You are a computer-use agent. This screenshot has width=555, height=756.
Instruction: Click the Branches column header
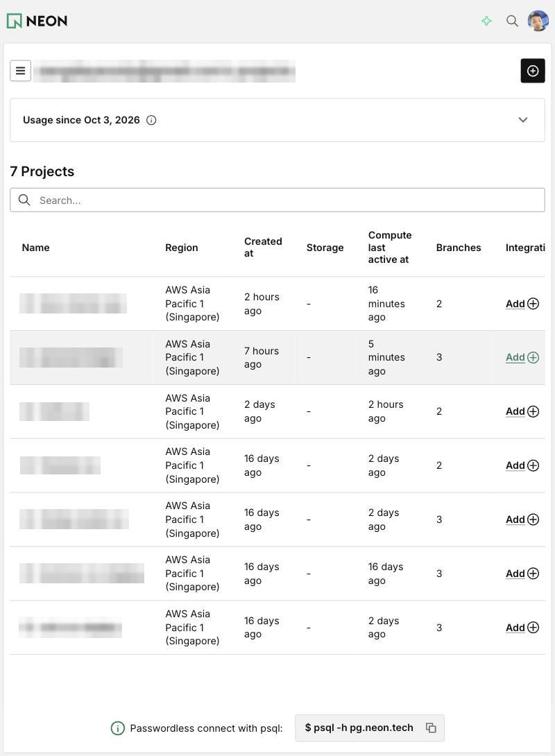point(459,248)
